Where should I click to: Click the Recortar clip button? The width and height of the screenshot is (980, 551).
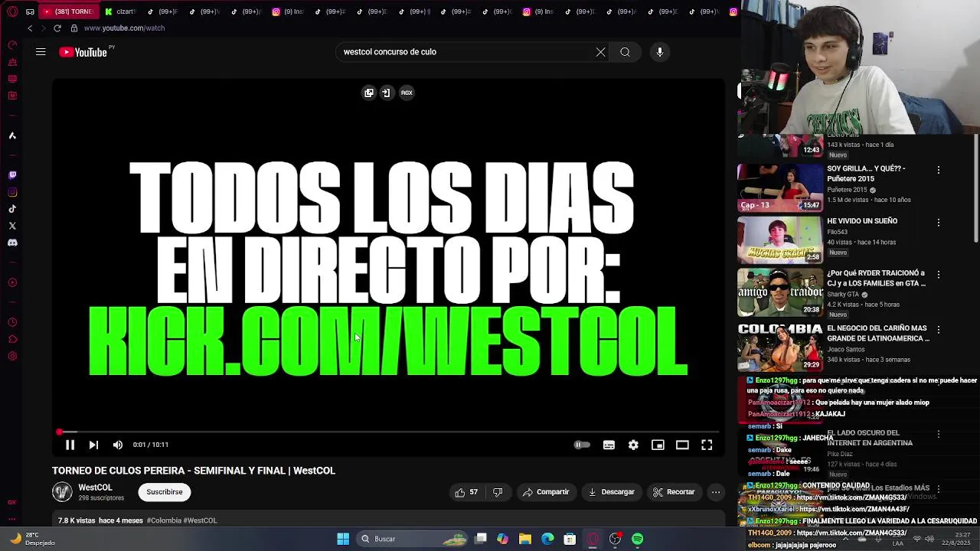click(674, 492)
